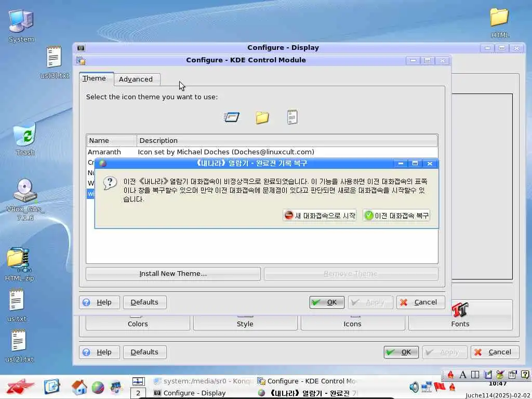Click the Naenara dialog title bar icon

coord(103,163)
